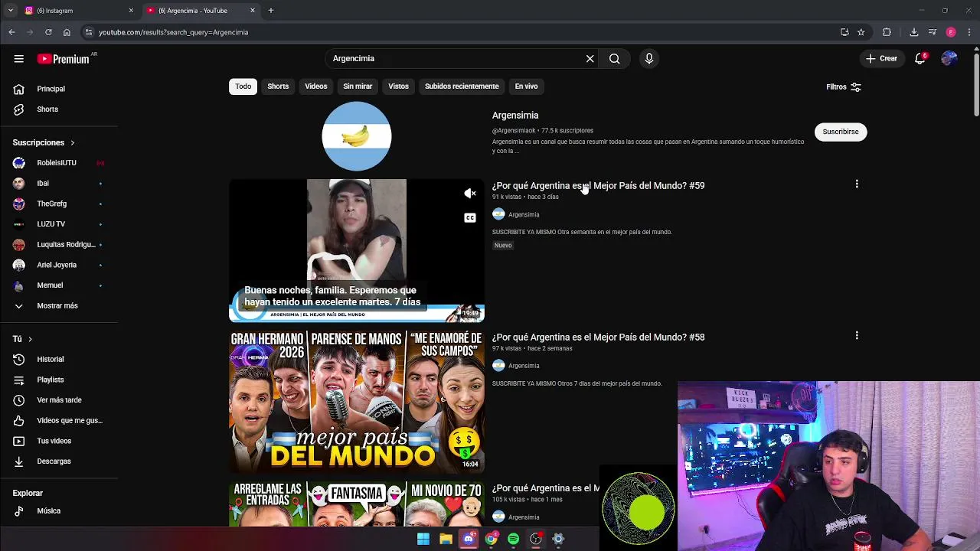The height and width of the screenshot is (551, 980).
Task: Open Spotify from the taskbar
Action: pyautogui.click(x=513, y=539)
